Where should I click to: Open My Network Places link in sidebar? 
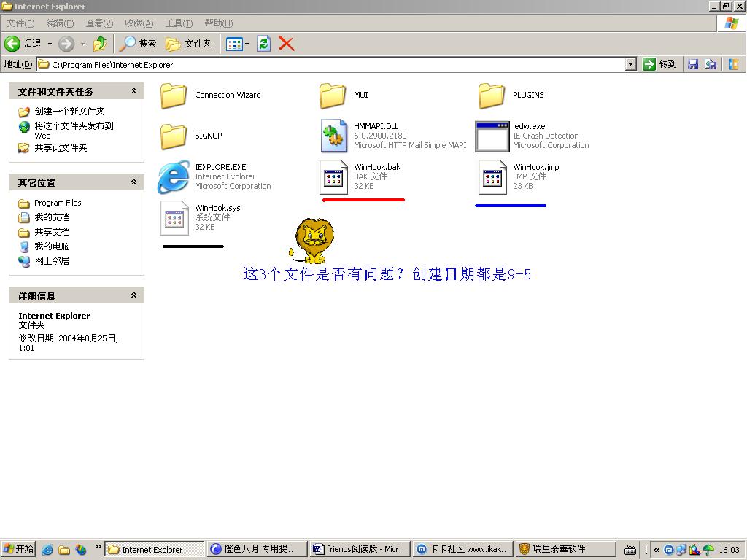pyautogui.click(x=52, y=261)
